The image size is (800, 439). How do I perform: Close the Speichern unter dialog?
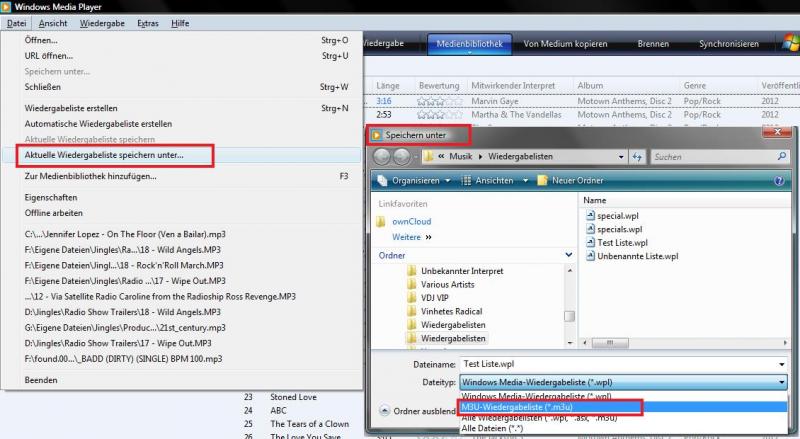coord(777,132)
